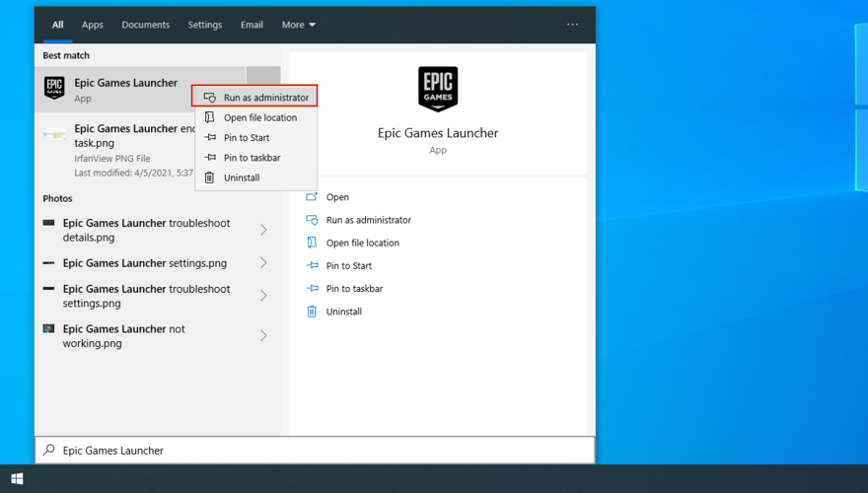Click the Pin to taskbar icon in details pane

pyautogui.click(x=313, y=288)
